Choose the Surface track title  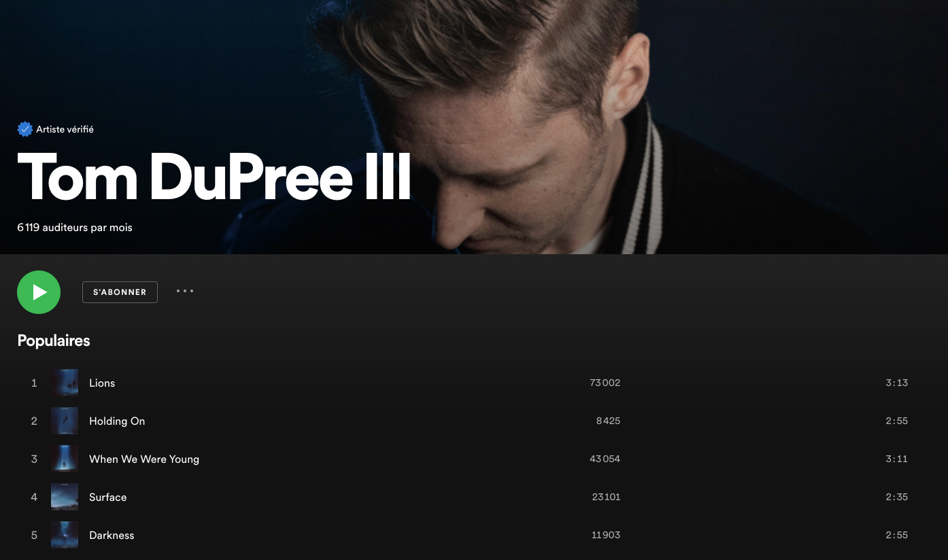pos(108,497)
